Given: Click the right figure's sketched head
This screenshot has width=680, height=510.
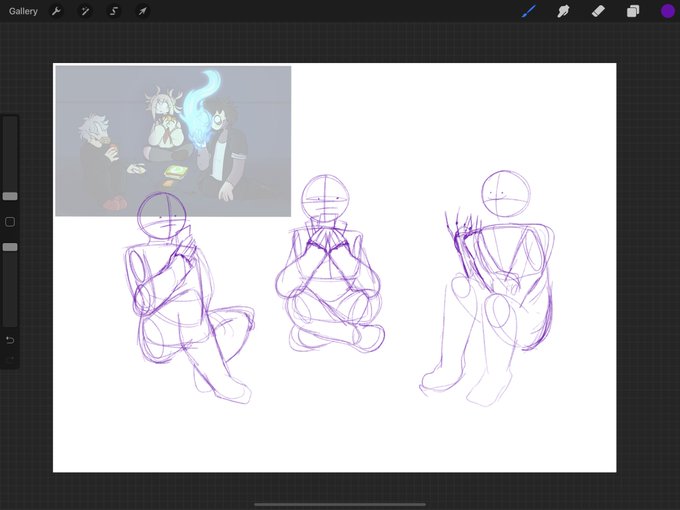Looking at the screenshot, I should [506, 193].
